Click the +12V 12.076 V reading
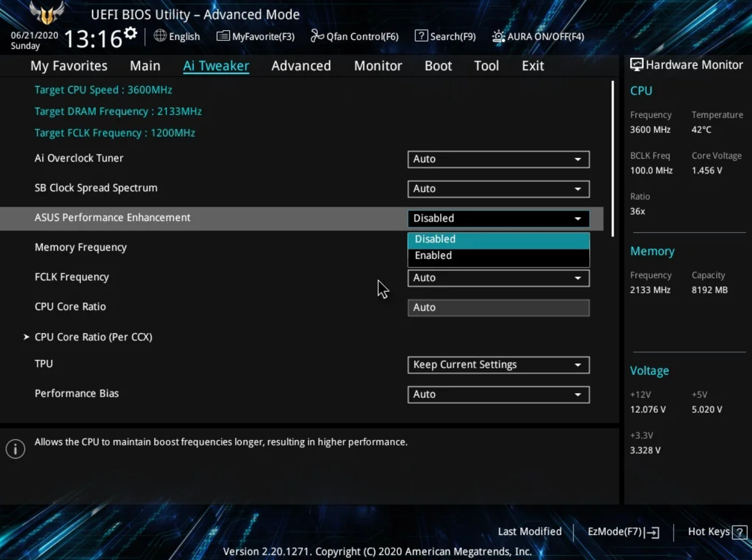Image resolution: width=752 pixels, height=560 pixels. pyautogui.click(x=648, y=410)
